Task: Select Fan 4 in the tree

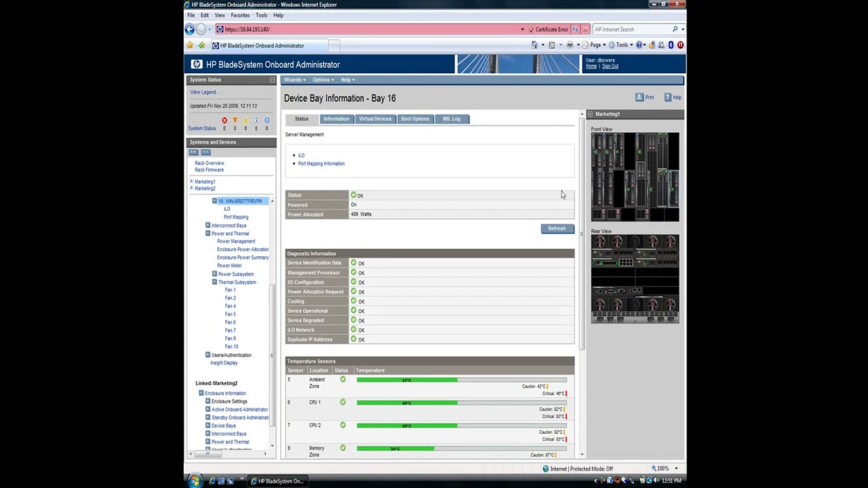Action: (231, 306)
